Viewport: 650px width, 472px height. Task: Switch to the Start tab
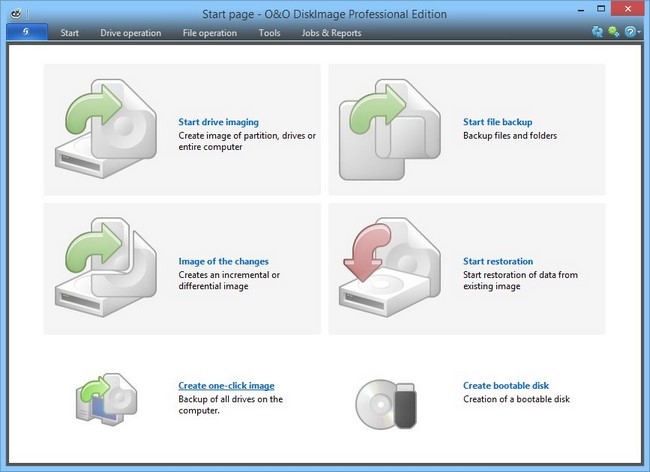[x=69, y=33]
